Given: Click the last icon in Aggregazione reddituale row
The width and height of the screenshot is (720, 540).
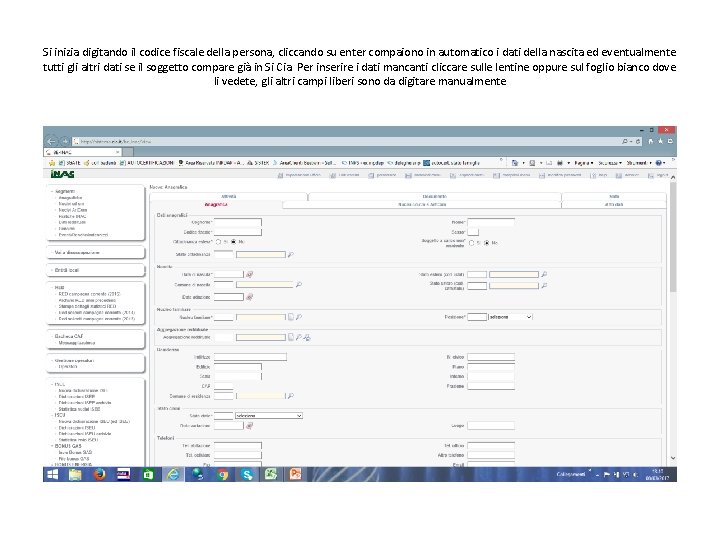Looking at the screenshot, I should 307,338.
